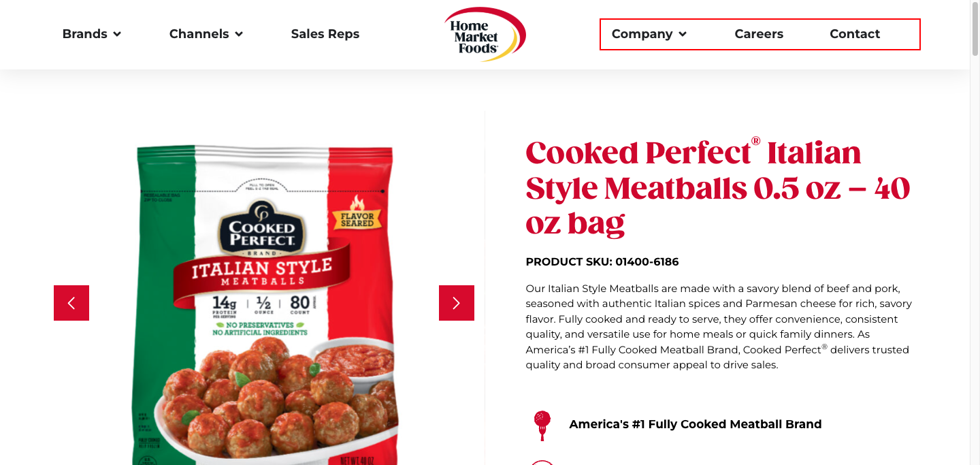Click the Cooked Perfect Italian Style Meatballs heading
The height and width of the screenshot is (465, 980).
point(718,188)
